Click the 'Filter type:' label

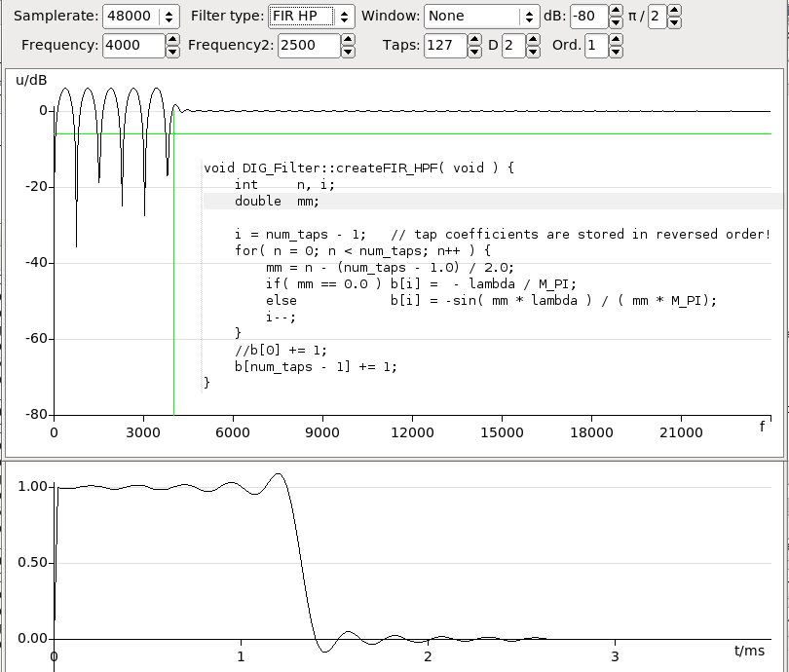(x=227, y=17)
